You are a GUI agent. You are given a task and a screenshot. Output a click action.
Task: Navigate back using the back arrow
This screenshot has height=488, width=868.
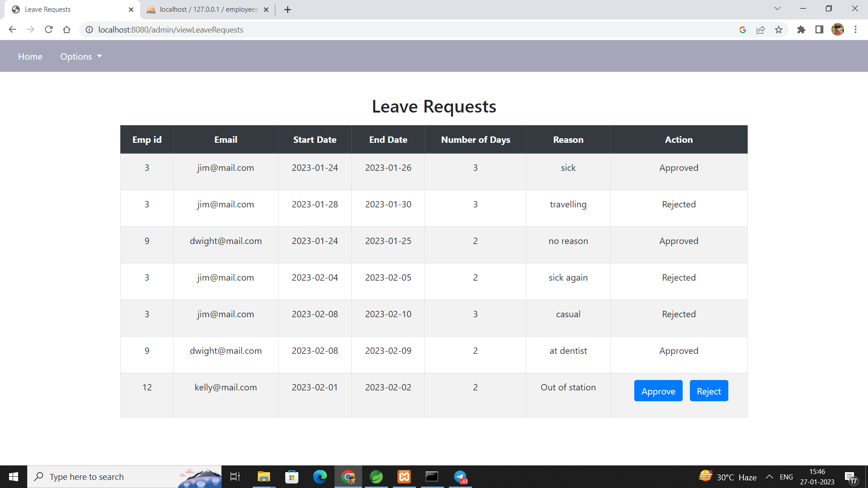click(x=12, y=29)
